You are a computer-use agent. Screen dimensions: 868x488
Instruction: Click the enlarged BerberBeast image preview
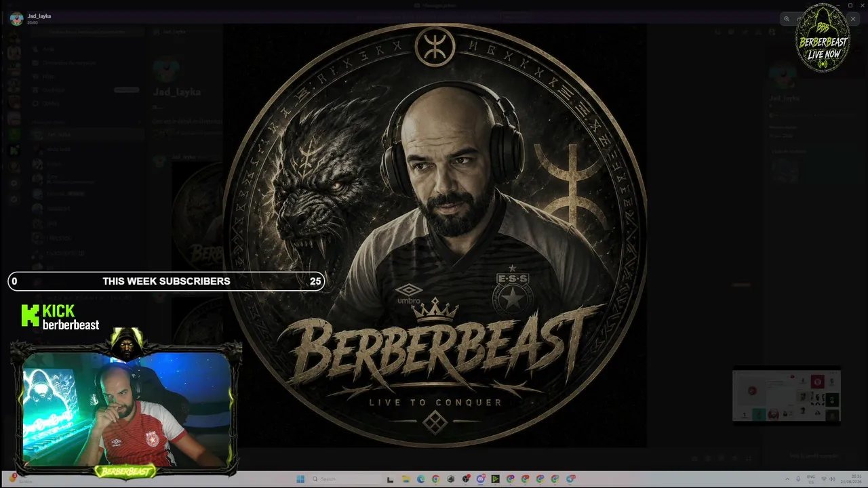[435, 235]
